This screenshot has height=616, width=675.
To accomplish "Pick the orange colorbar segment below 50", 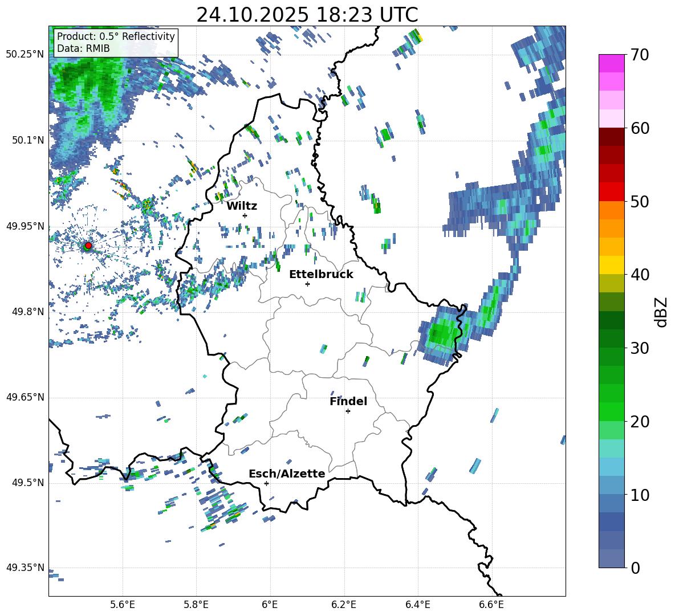I will tap(611, 210).
